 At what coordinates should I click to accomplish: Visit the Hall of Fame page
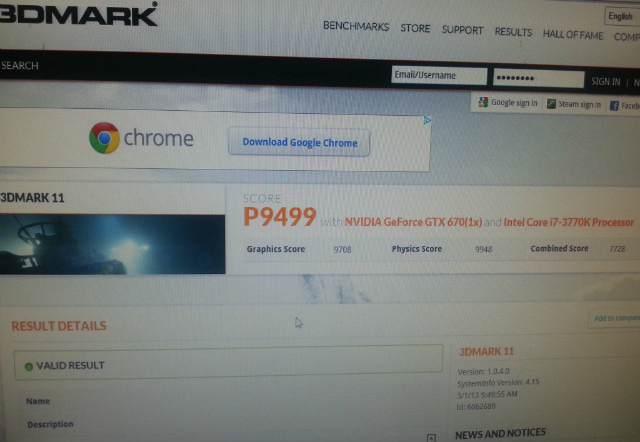point(573,35)
